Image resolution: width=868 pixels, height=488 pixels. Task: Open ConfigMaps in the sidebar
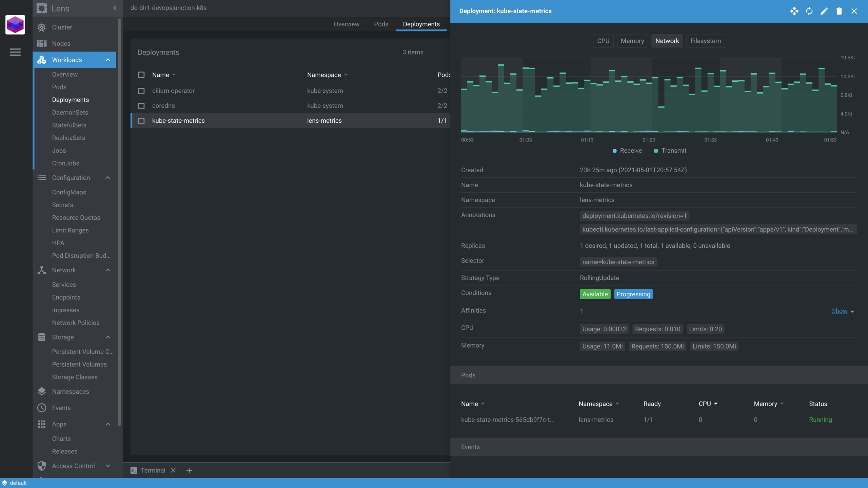pos(69,192)
